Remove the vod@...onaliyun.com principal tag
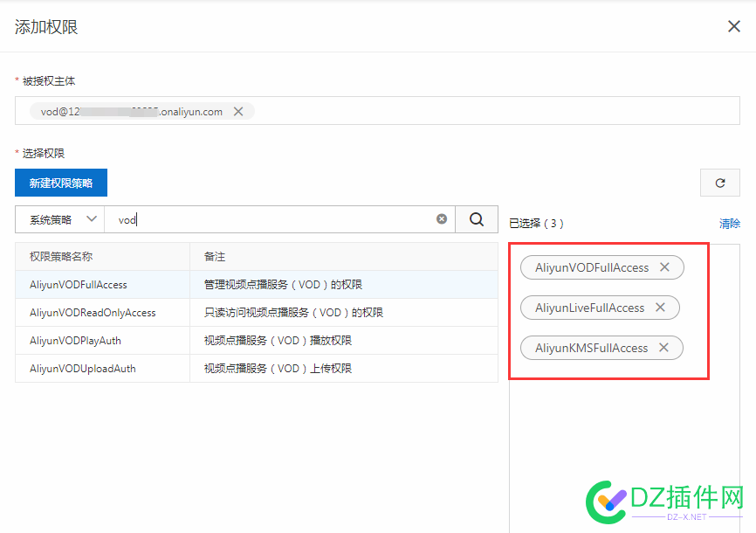Image resolution: width=756 pixels, height=533 pixels. 238,112
